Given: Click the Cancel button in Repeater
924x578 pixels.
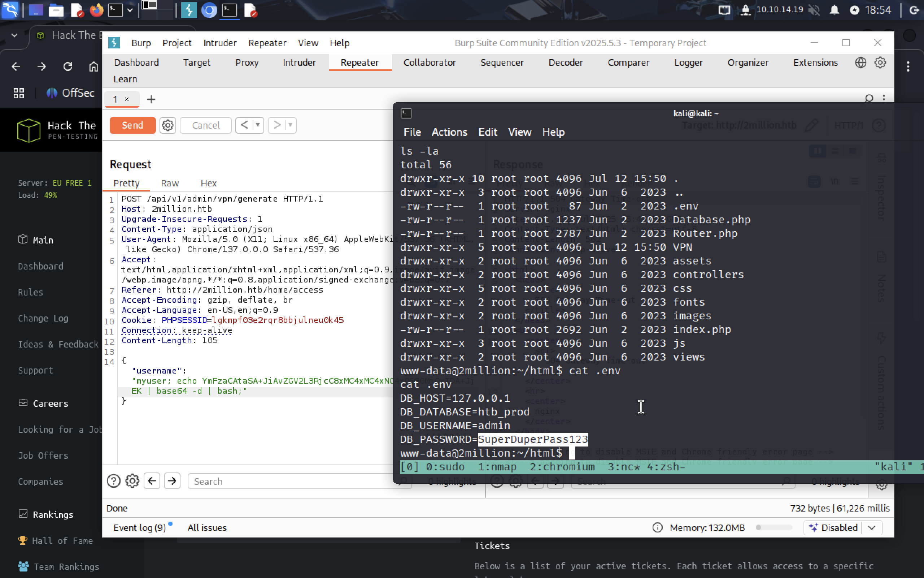Looking at the screenshot, I should (205, 125).
